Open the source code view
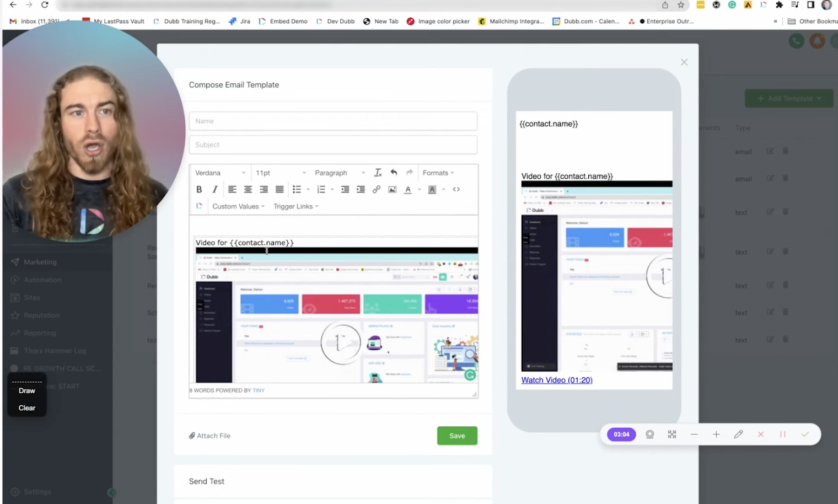This screenshot has width=838, height=504. (x=456, y=189)
